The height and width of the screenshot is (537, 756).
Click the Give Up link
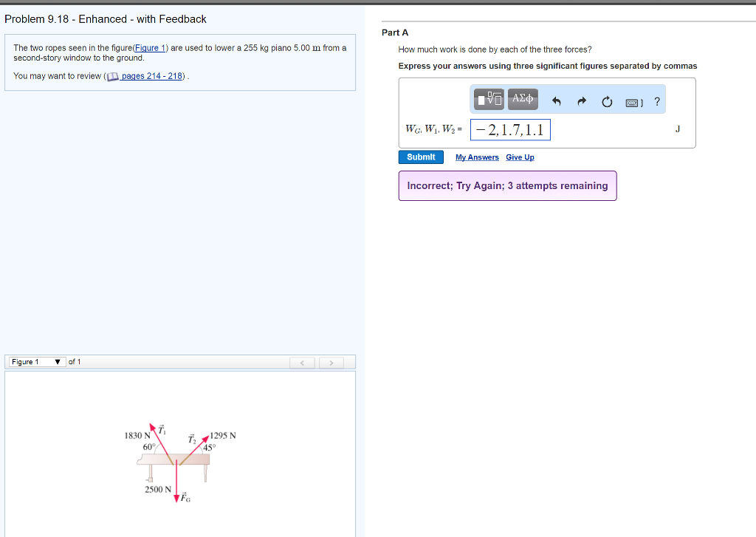tap(520, 157)
